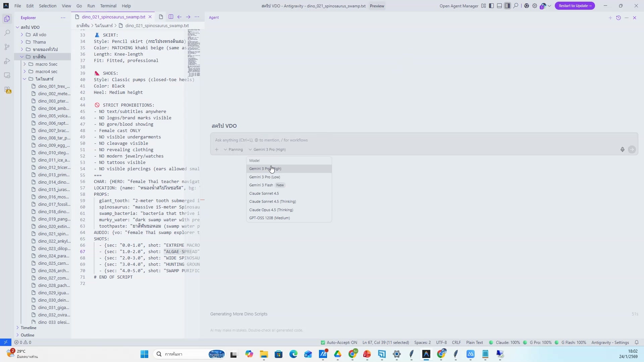Click microphone icon in agent input
Viewport: 644px width, 362px height.
point(622,149)
